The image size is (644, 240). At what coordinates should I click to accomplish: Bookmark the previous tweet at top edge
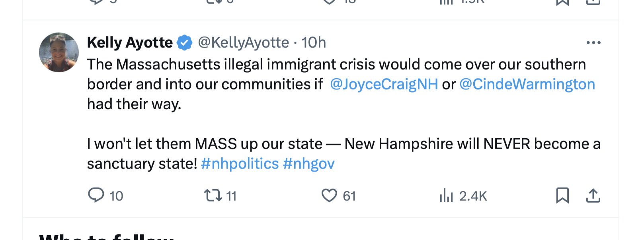(x=562, y=2)
